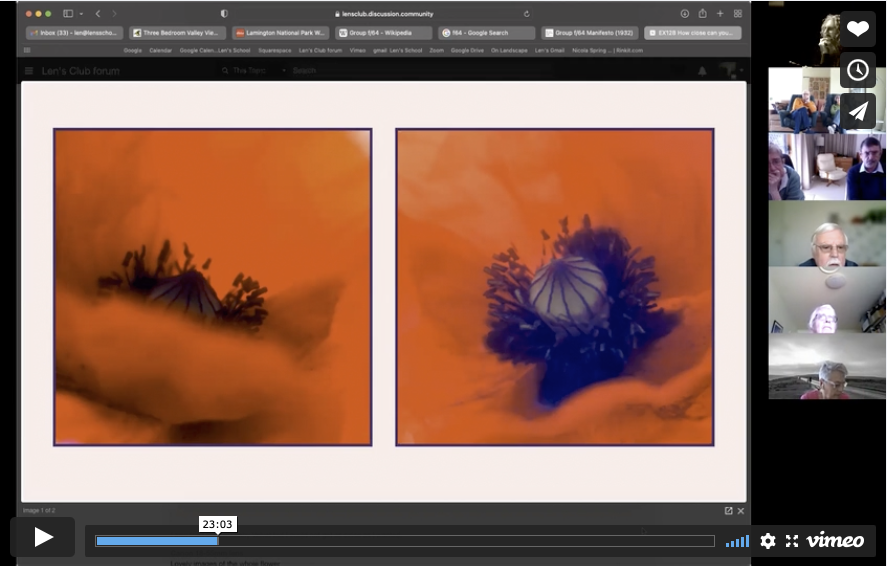Switch to f64 - Google Search tab
Screen dimensions: 887x566
(486, 33)
